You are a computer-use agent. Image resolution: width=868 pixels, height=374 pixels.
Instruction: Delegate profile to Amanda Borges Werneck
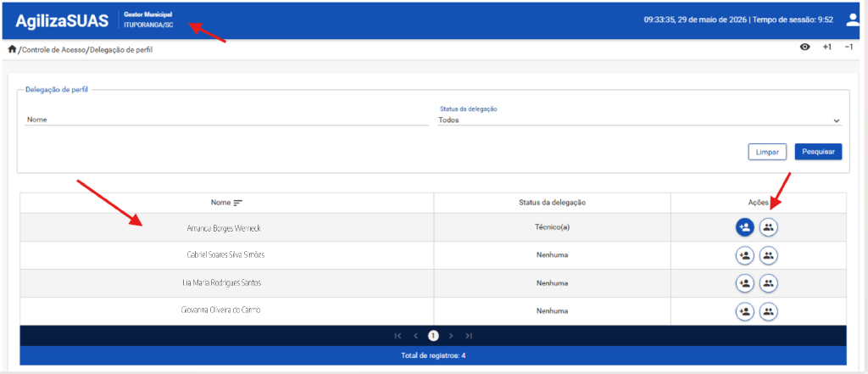pyautogui.click(x=744, y=226)
